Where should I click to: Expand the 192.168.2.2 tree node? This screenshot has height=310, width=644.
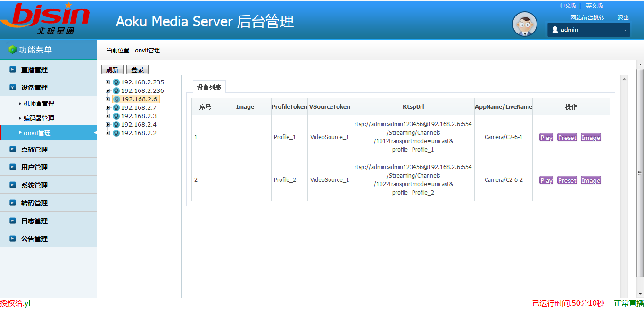tap(107, 133)
